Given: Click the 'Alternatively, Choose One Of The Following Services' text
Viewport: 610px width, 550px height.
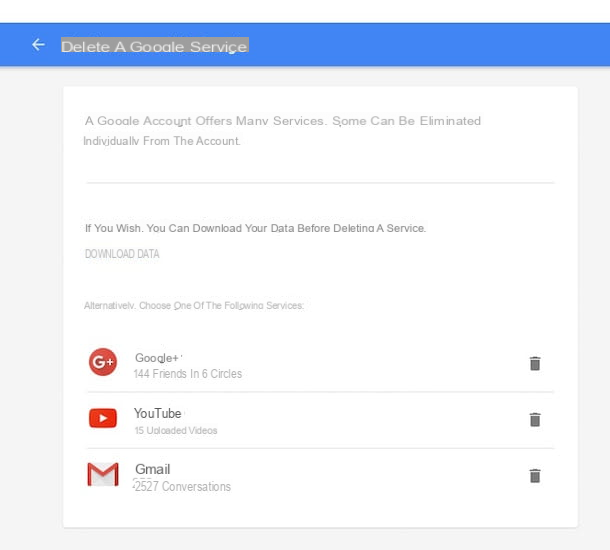Looking at the screenshot, I should (194, 305).
